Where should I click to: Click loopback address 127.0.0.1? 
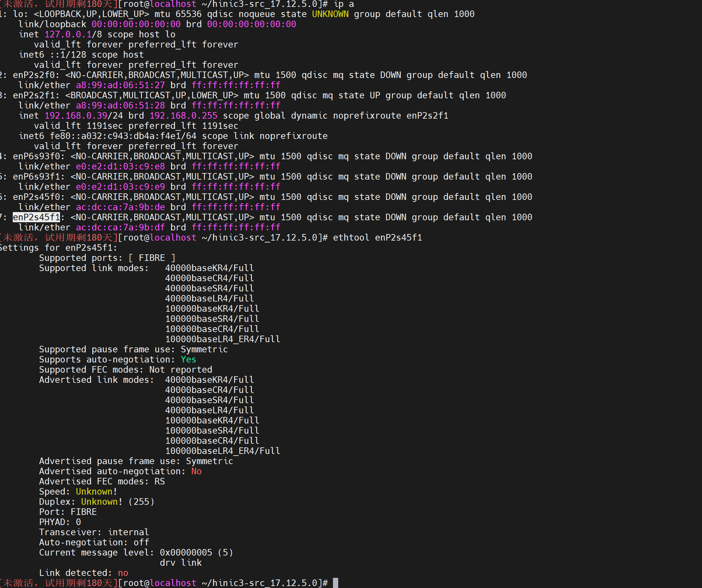click(68, 34)
